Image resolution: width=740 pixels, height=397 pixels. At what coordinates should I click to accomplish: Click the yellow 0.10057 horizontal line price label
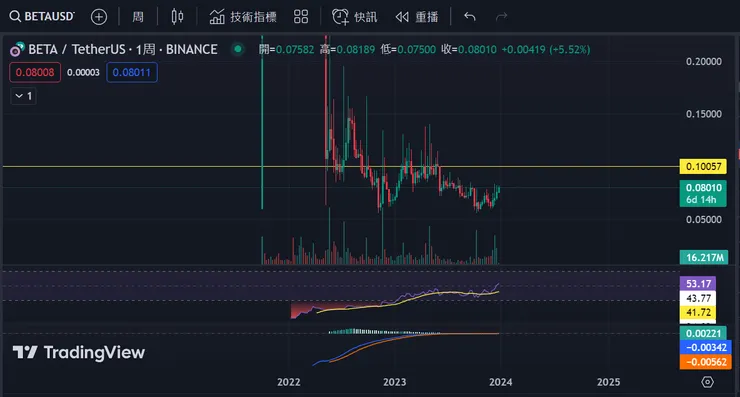703,166
